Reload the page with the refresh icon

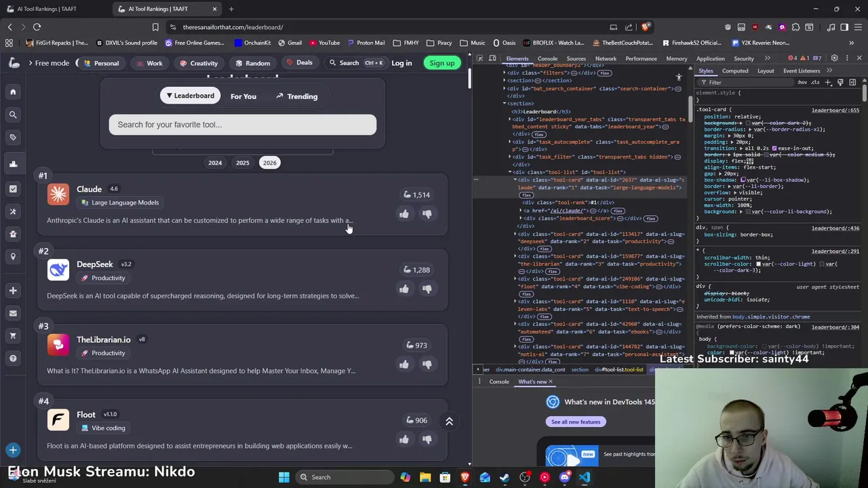pyautogui.click(x=37, y=27)
